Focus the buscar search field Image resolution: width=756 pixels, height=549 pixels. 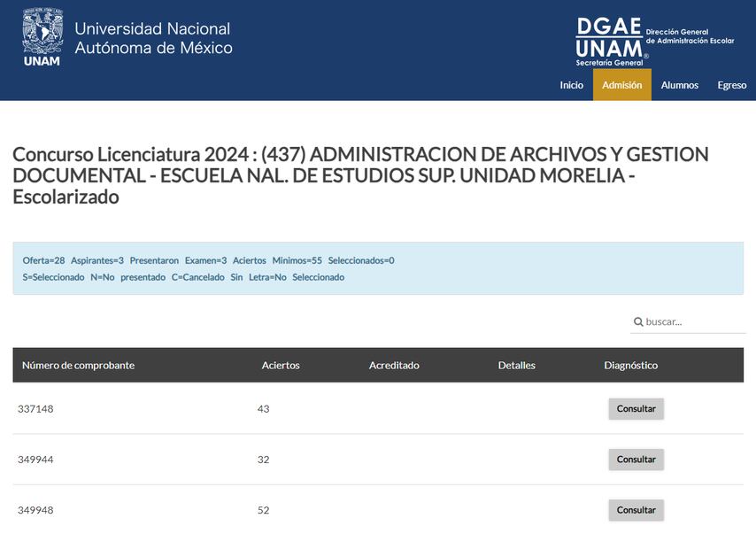coord(692,321)
